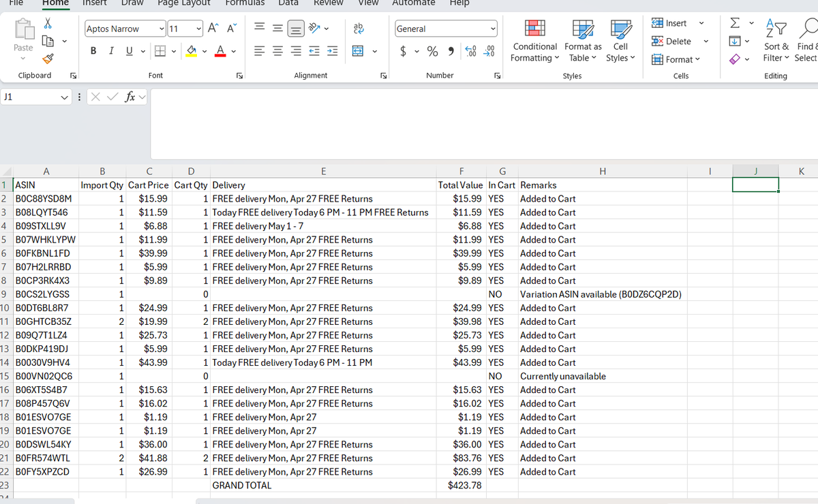Screen dimensions: 818x504
Task: Open the Font Color dropdown arrow
Action: (234, 51)
